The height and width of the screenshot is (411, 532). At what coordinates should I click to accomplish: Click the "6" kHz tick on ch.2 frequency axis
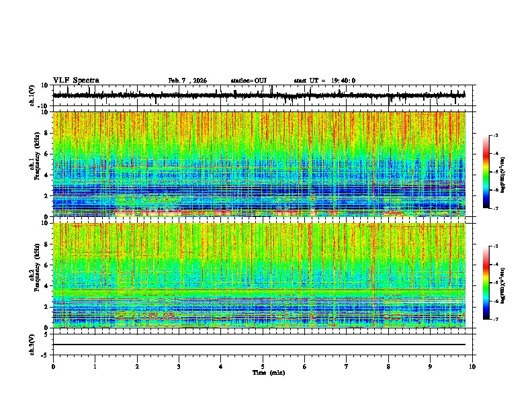[47, 265]
